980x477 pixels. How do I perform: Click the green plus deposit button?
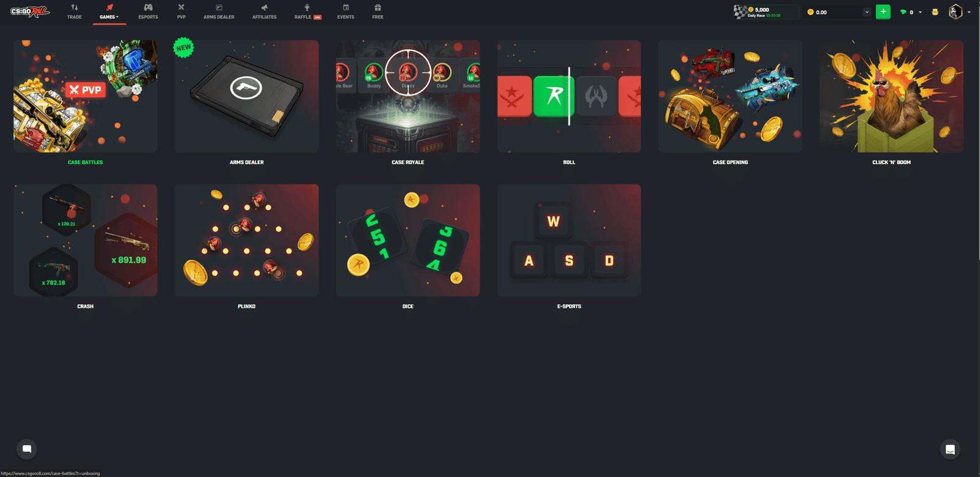pyautogui.click(x=883, y=12)
